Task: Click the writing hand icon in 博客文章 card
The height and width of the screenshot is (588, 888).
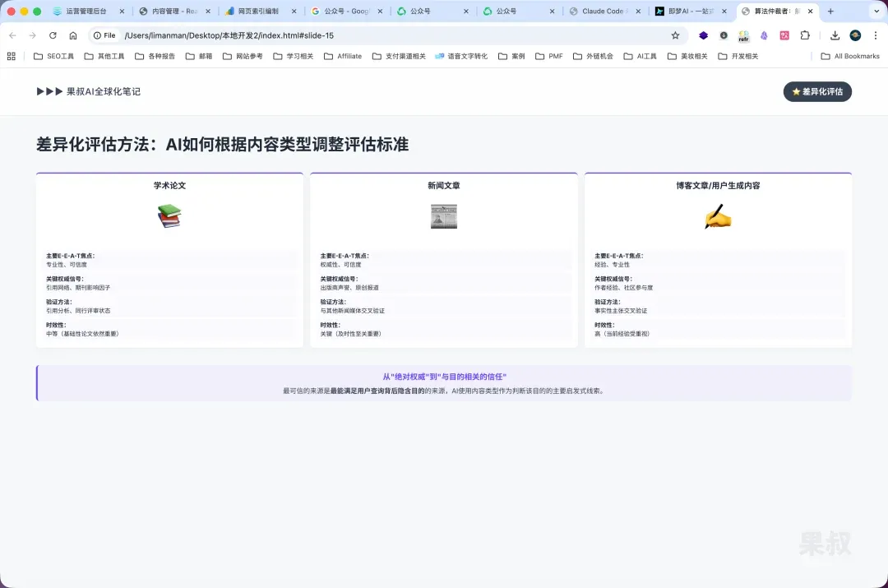Action: click(x=717, y=216)
